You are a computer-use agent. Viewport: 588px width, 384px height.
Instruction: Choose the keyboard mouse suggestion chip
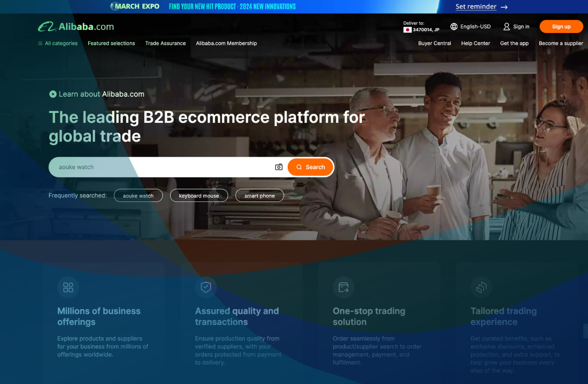(x=199, y=196)
